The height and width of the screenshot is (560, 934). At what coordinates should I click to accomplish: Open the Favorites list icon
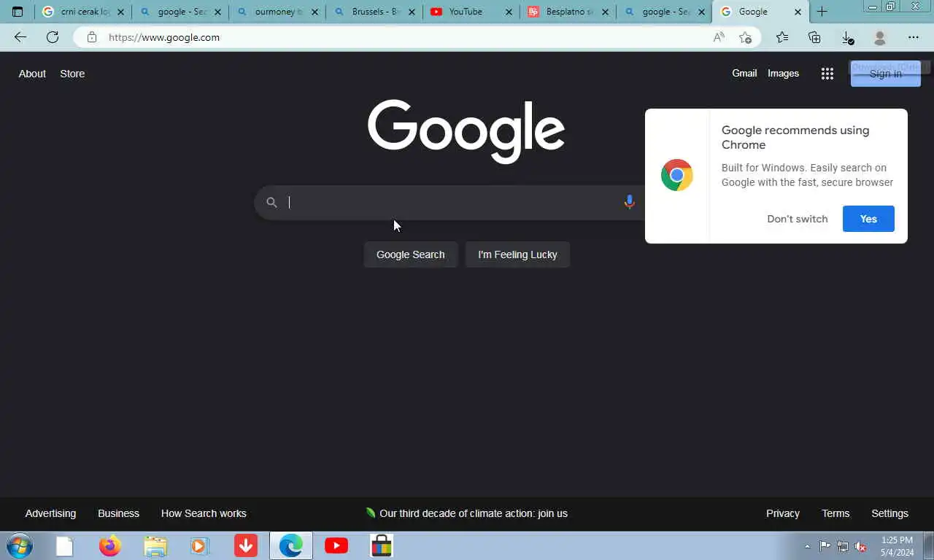[782, 37]
